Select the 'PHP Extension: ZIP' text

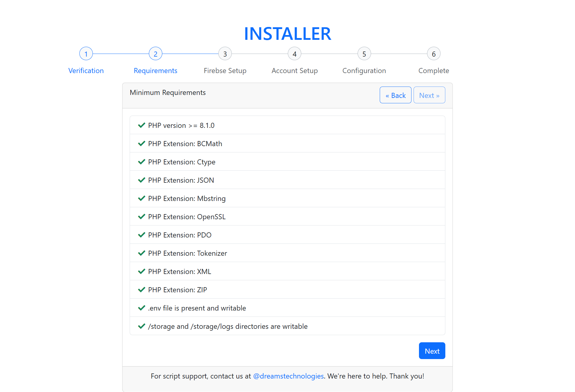click(x=178, y=290)
